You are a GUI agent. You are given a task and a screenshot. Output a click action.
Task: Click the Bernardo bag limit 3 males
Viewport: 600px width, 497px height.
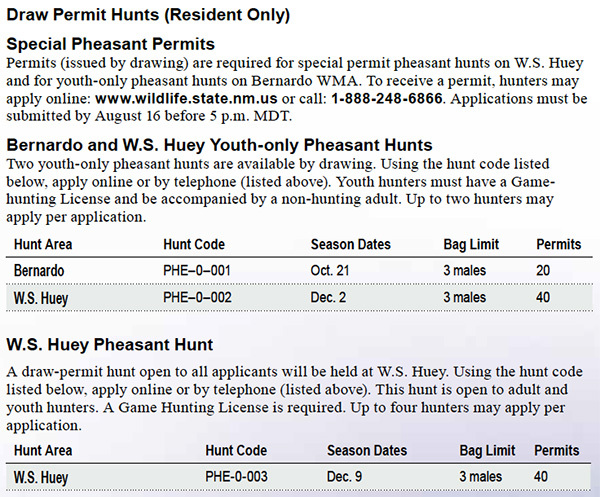[464, 270]
